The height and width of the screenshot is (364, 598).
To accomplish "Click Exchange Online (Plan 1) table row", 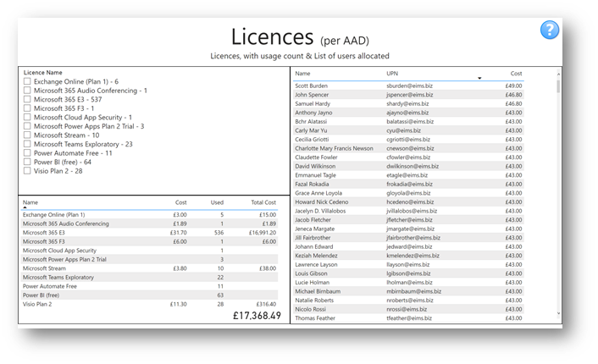I will coord(149,214).
